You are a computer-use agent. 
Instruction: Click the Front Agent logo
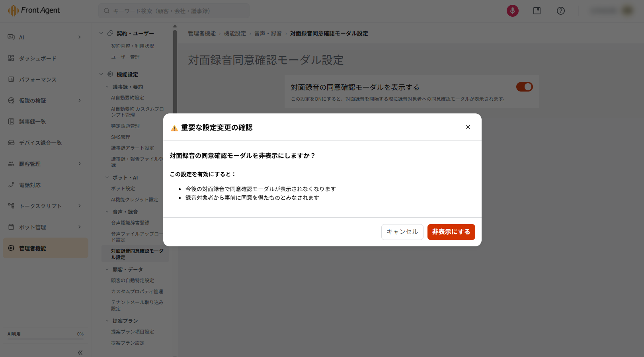pos(34,10)
